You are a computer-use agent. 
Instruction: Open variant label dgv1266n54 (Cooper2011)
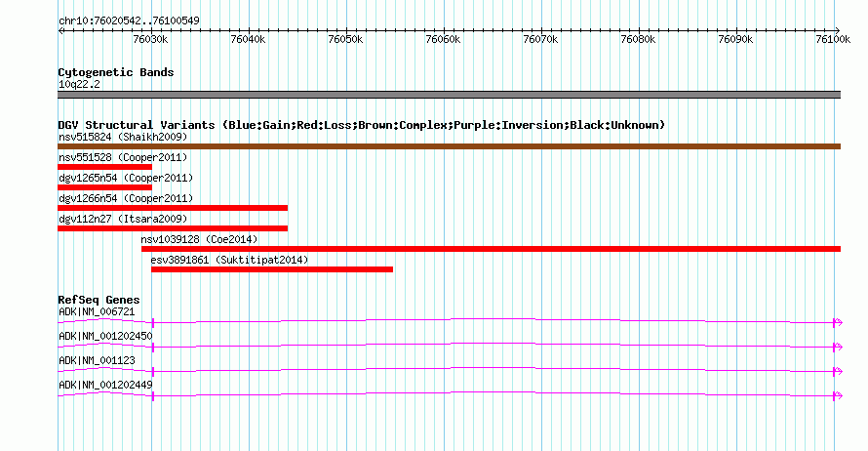(126, 198)
